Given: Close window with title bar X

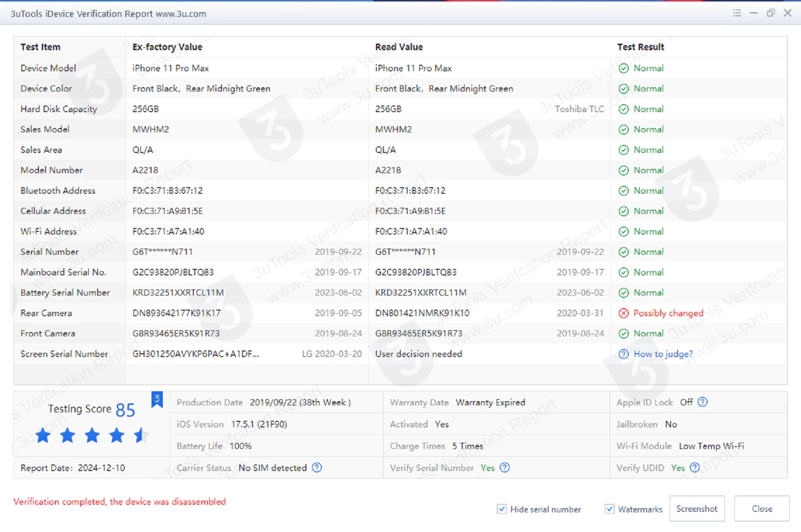Looking at the screenshot, I should point(788,13).
